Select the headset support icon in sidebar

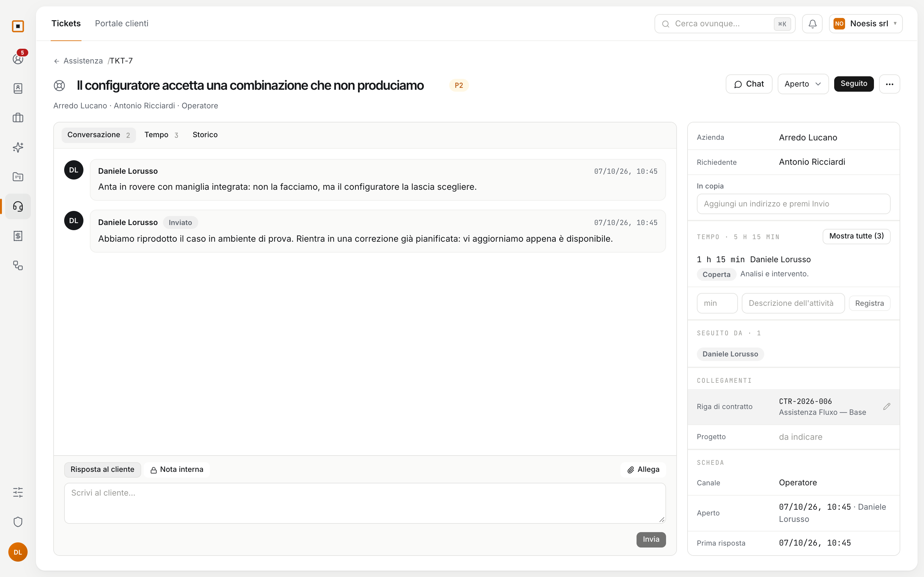(18, 206)
